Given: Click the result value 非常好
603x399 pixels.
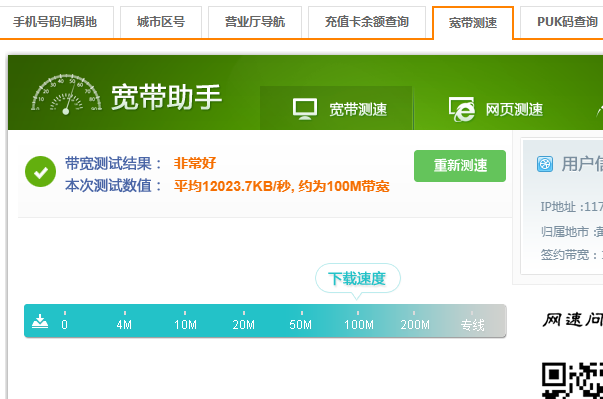Looking at the screenshot, I should pos(195,163).
